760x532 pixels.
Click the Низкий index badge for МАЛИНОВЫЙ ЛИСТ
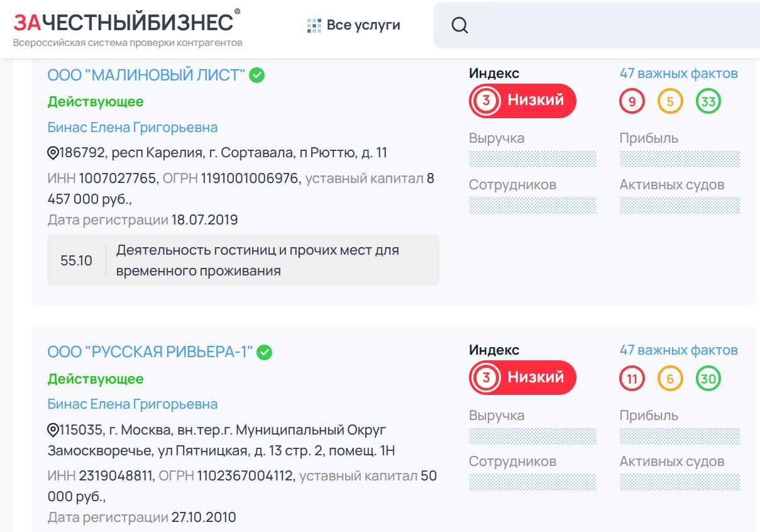pos(522,101)
